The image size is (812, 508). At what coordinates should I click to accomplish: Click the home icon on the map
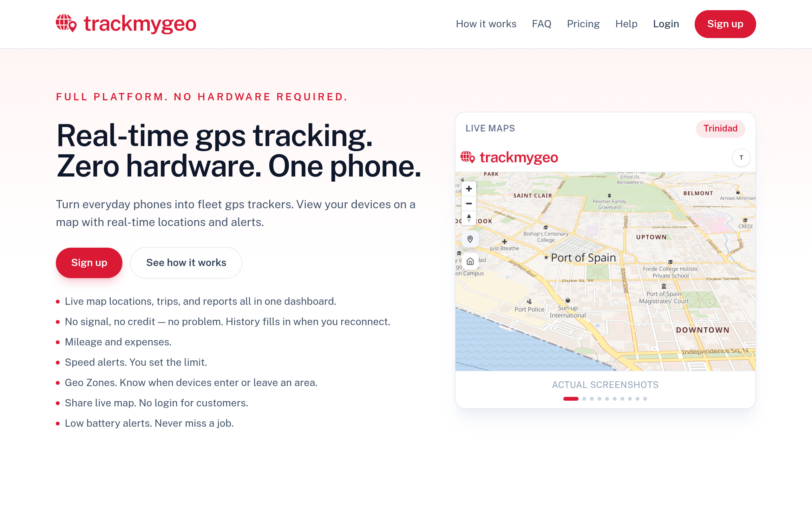point(470,261)
